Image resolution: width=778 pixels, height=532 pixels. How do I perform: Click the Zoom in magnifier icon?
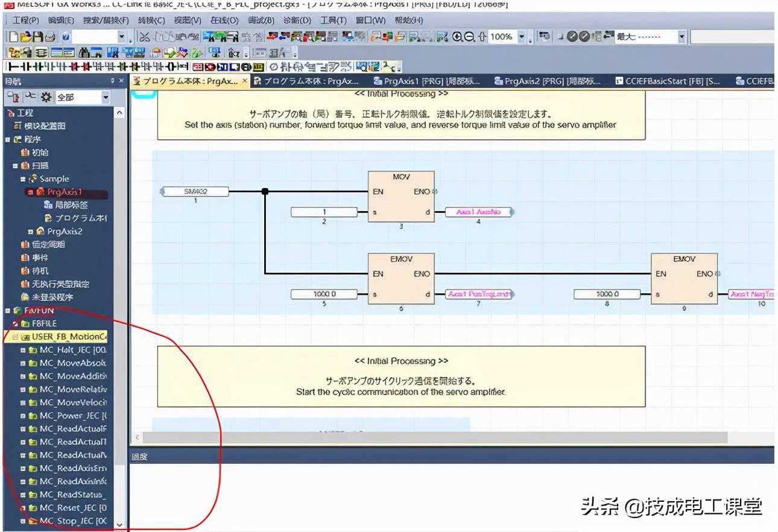coord(457,37)
